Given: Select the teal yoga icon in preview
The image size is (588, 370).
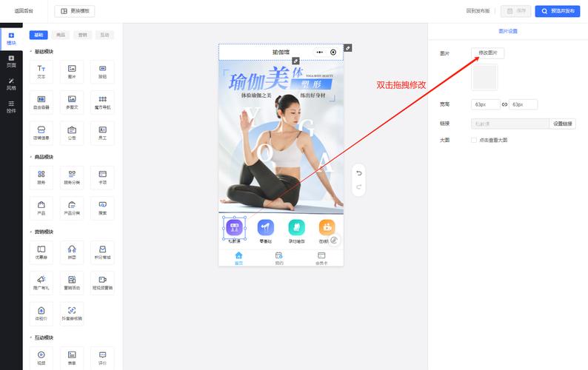Looking at the screenshot, I should (296, 227).
